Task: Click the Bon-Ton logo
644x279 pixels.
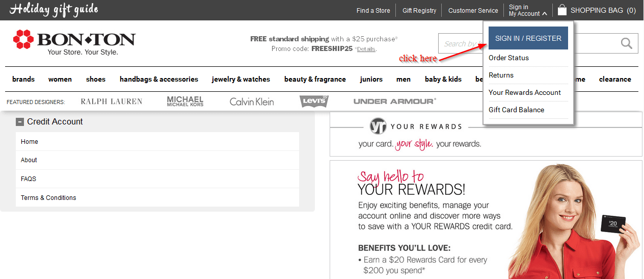Action: (74, 42)
